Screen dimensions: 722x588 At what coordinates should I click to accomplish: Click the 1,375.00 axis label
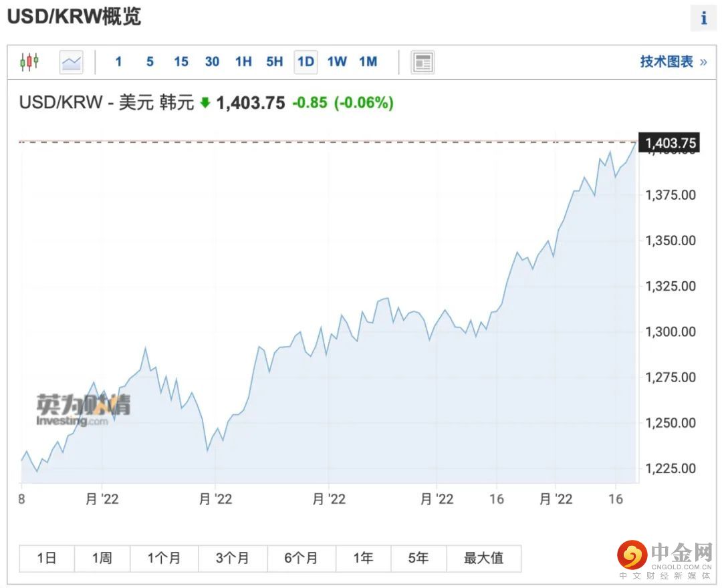click(671, 195)
